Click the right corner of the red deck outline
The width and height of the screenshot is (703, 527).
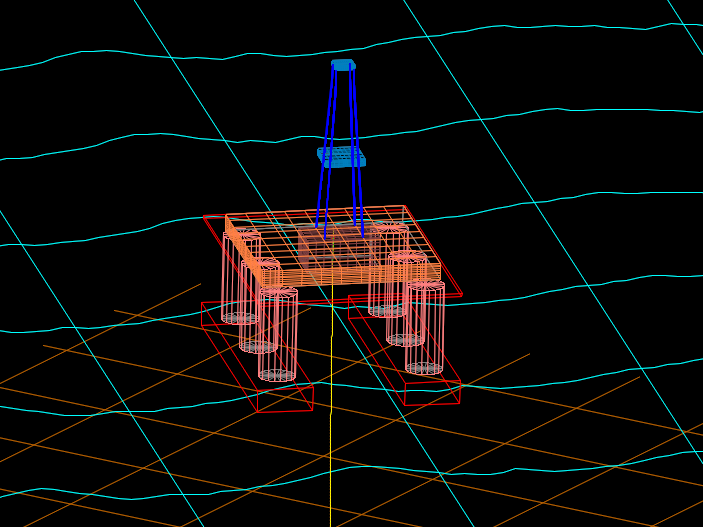461,295
